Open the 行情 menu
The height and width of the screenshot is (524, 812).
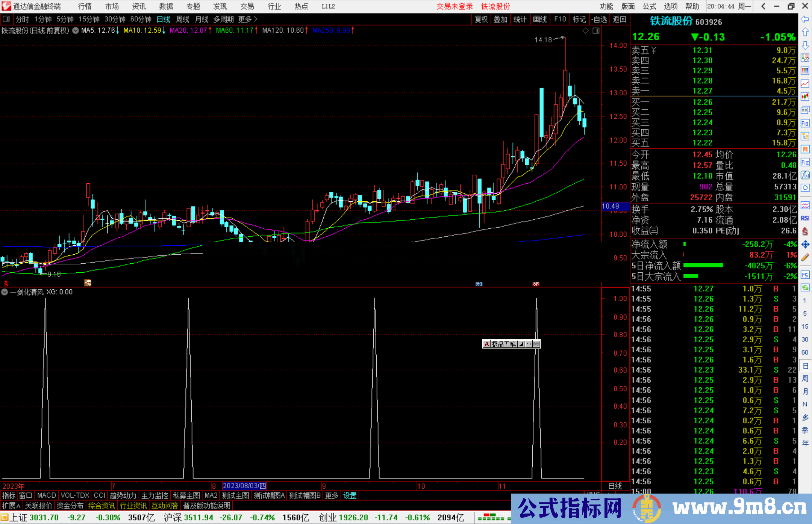pos(85,6)
